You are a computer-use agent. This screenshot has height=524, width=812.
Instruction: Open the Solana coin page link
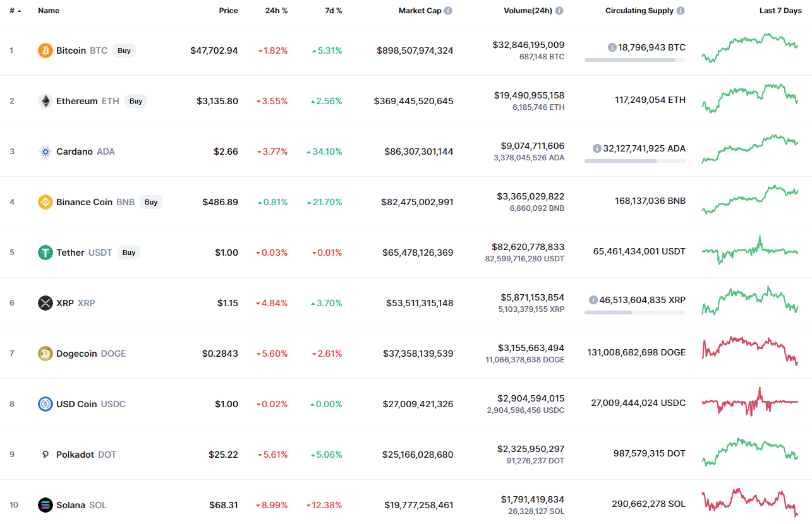tap(71, 505)
